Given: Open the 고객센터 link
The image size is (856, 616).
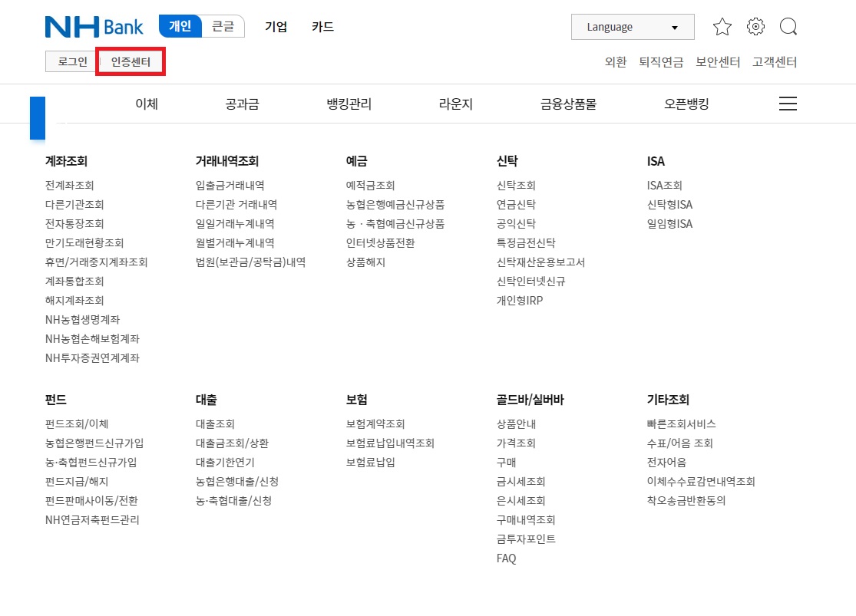Looking at the screenshot, I should [x=775, y=62].
